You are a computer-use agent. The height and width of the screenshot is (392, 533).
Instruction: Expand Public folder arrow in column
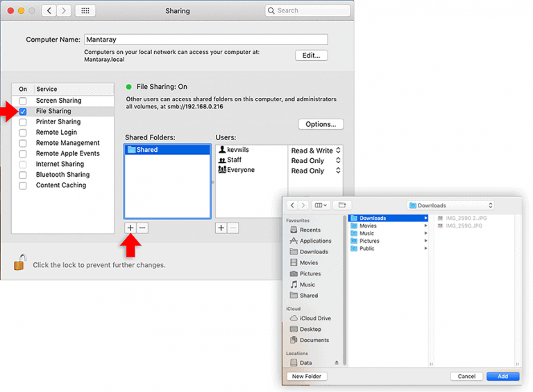(x=425, y=248)
